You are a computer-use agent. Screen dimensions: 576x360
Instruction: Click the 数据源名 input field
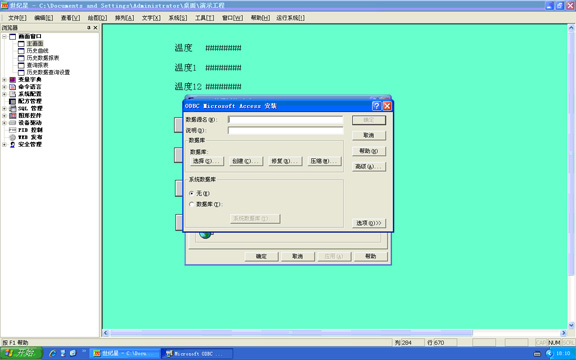click(x=285, y=120)
